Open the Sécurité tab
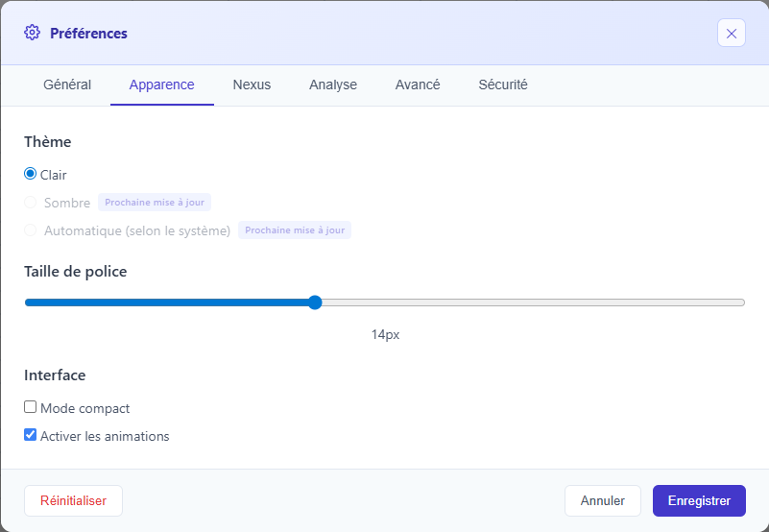 click(503, 85)
